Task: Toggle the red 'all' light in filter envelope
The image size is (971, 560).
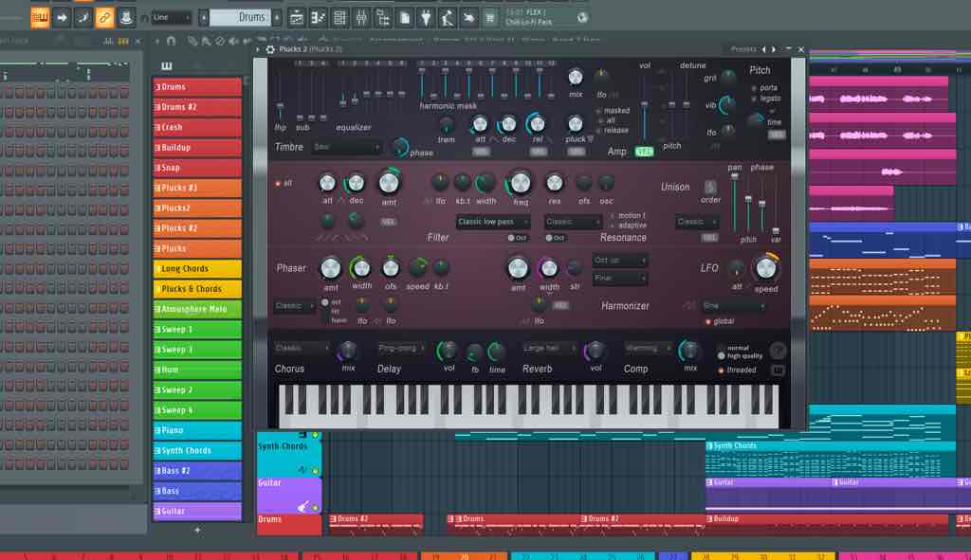Action: [278, 184]
